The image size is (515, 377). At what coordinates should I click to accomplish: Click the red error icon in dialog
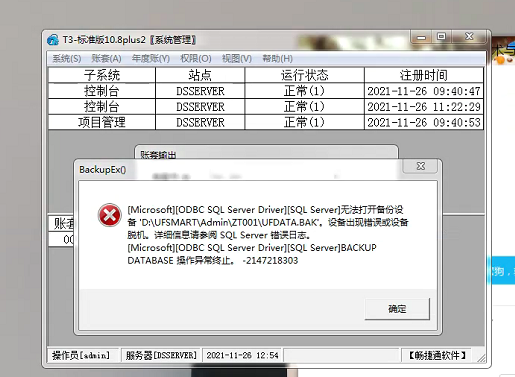(109, 215)
